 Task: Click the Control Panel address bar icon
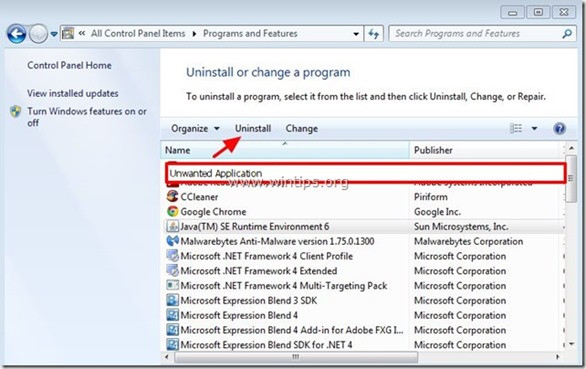[x=68, y=34]
